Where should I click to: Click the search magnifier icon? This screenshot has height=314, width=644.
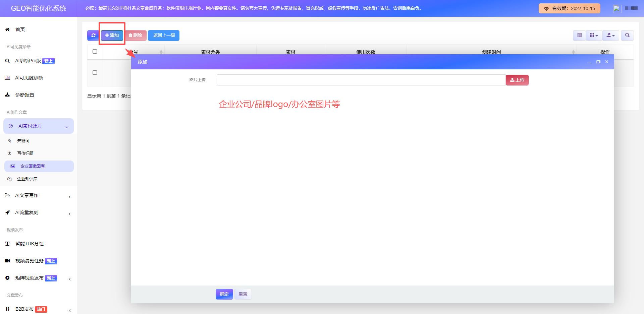point(627,35)
